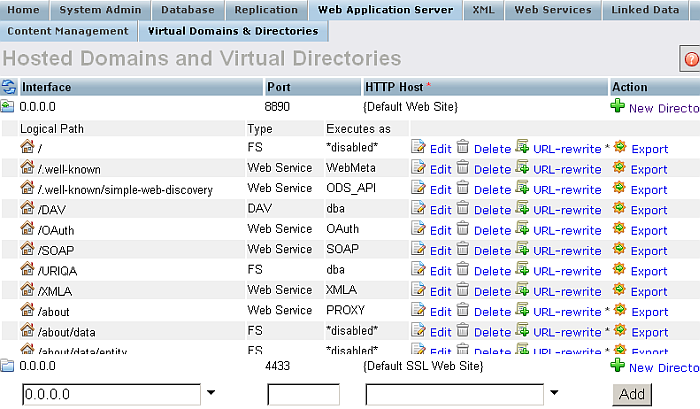Click the Port column header
Viewport: 700px width, 409px height.
[x=312, y=87]
